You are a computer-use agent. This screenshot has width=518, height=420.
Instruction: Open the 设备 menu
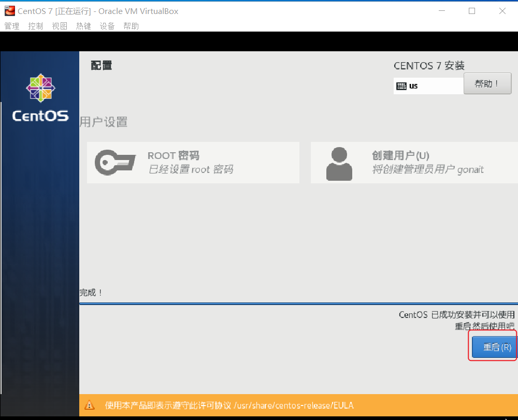point(107,26)
